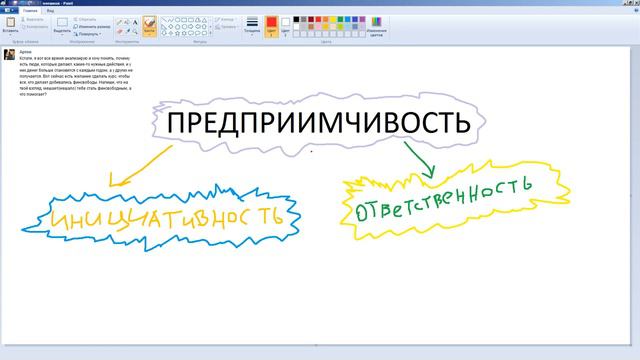Pick the green palette swatch
The image size is (640, 360).
click(x=340, y=19)
